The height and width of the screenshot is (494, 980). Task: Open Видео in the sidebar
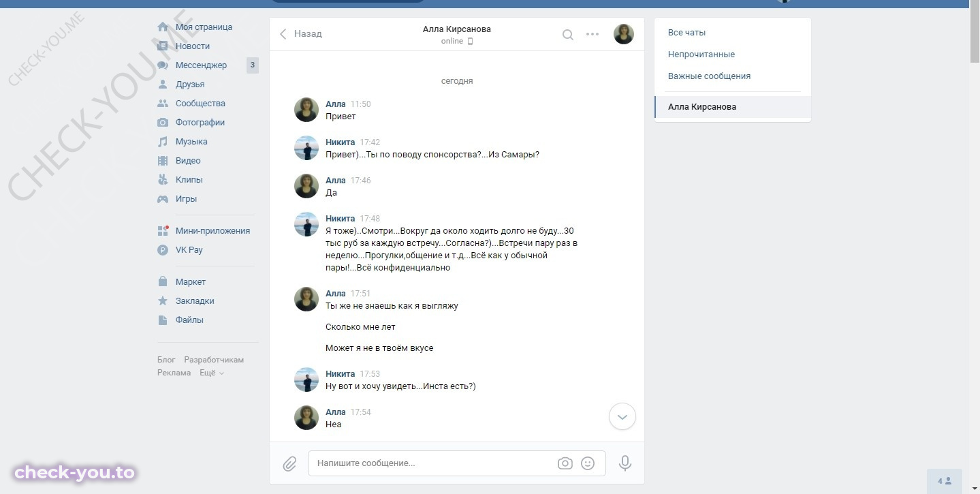(x=188, y=161)
